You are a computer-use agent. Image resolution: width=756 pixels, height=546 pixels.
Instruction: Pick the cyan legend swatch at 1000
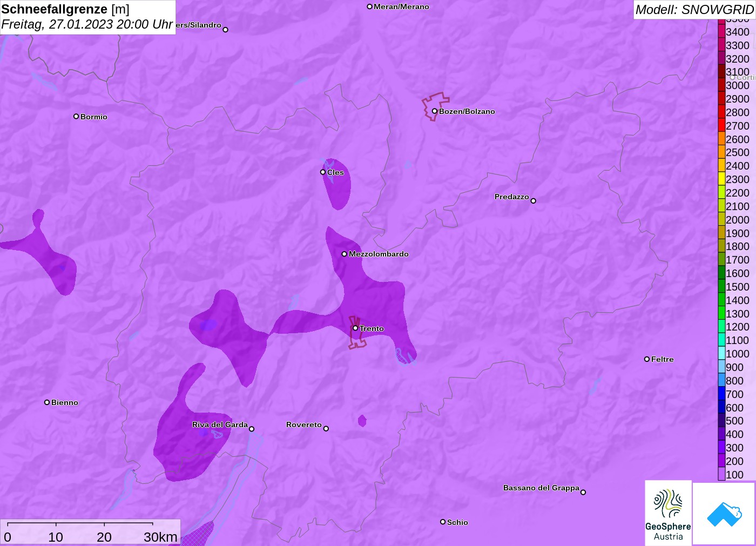(721, 353)
